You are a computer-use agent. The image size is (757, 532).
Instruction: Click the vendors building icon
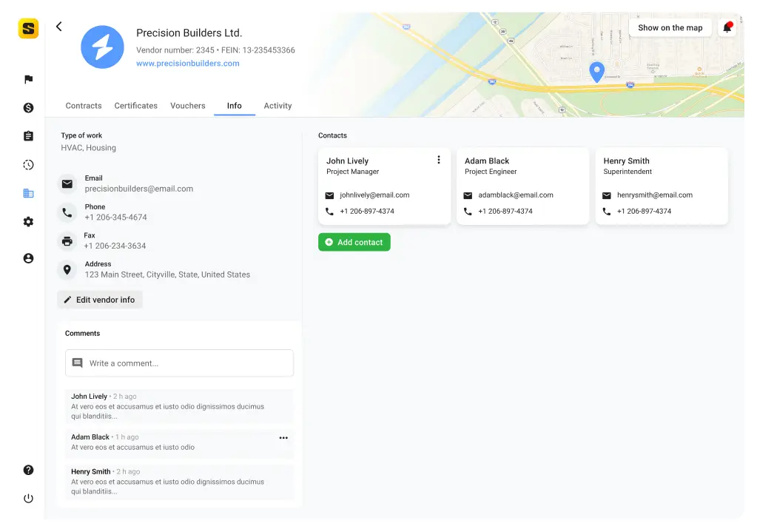coord(28,193)
